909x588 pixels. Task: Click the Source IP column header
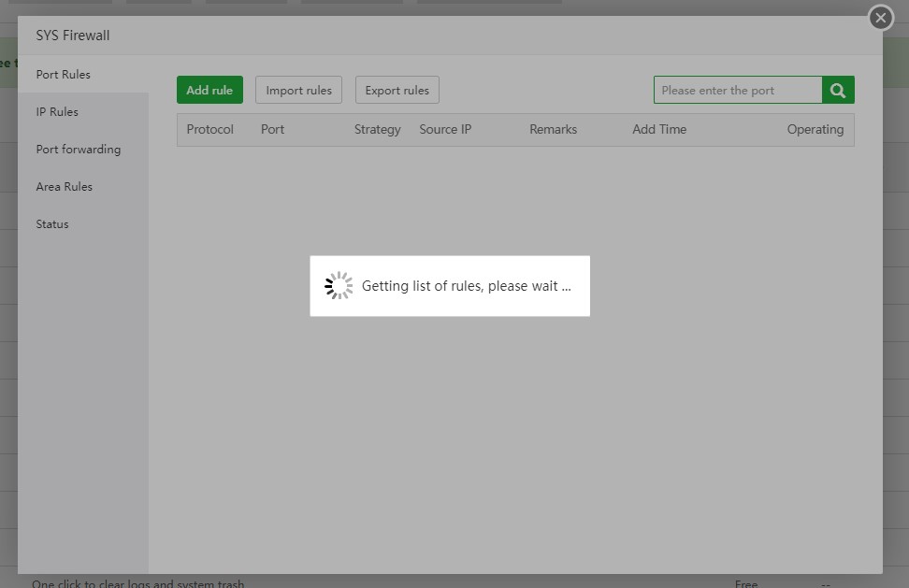445,129
